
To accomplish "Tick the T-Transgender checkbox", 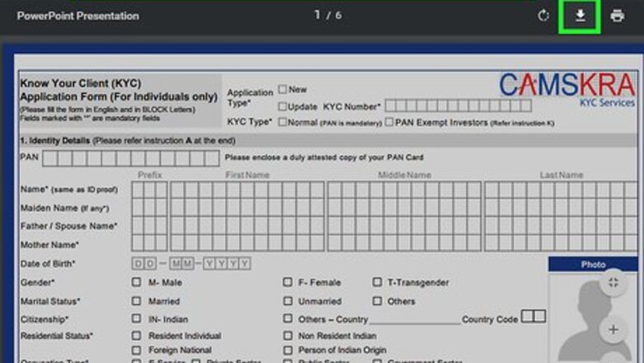I will 376,282.
